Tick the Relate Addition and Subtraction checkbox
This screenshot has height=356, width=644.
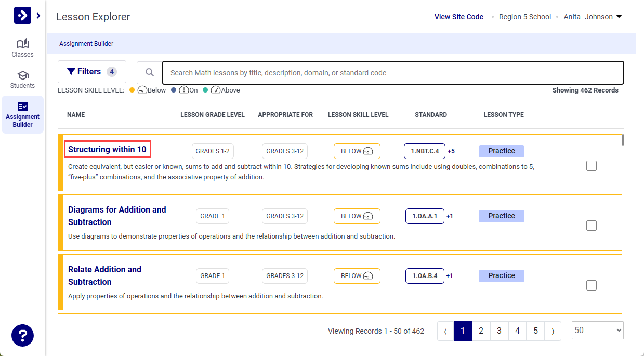592,285
